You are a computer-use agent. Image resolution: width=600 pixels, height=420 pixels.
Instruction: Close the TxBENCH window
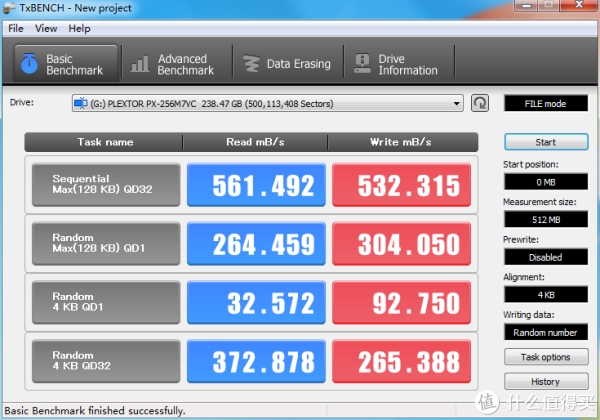tap(579, 5)
